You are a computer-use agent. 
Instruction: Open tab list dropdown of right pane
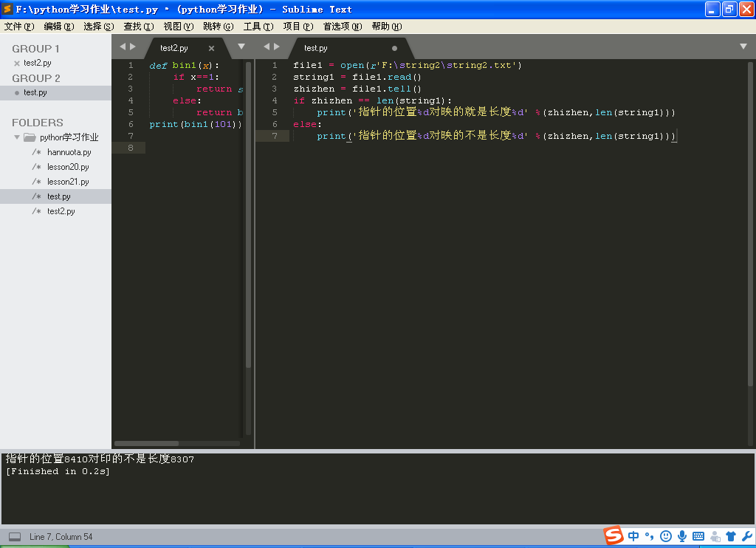[x=743, y=47]
